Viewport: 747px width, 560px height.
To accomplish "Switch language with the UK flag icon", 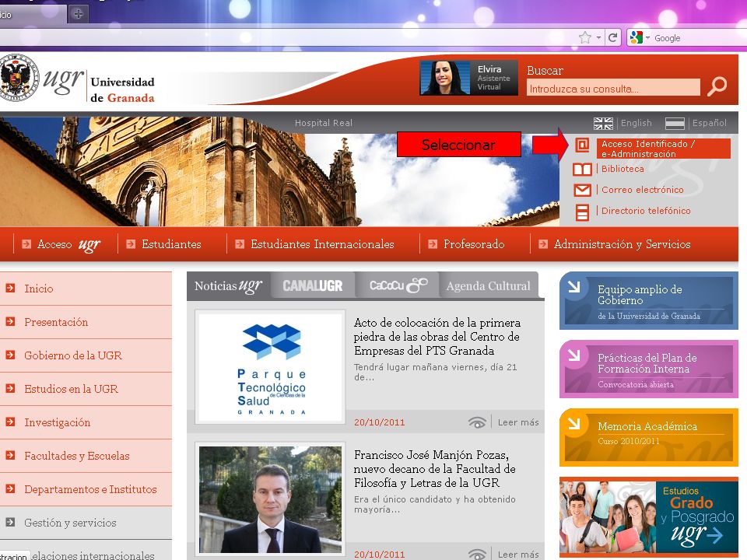I will pyautogui.click(x=603, y=124).
